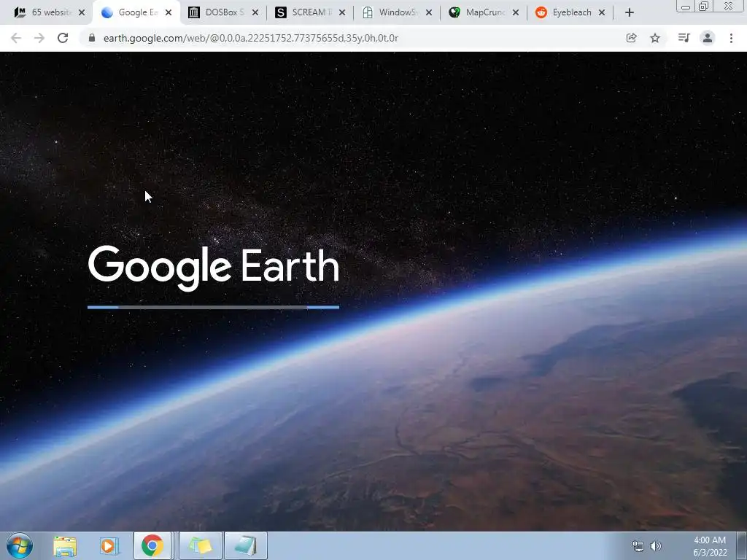
Task: Open Sticky Notes from the taskbar
Action: point(201,545)
